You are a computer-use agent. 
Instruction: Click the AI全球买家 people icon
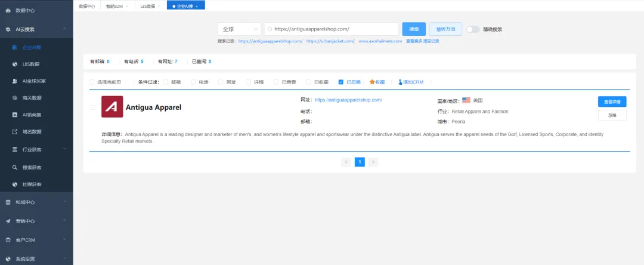click(x=15, y=81)
